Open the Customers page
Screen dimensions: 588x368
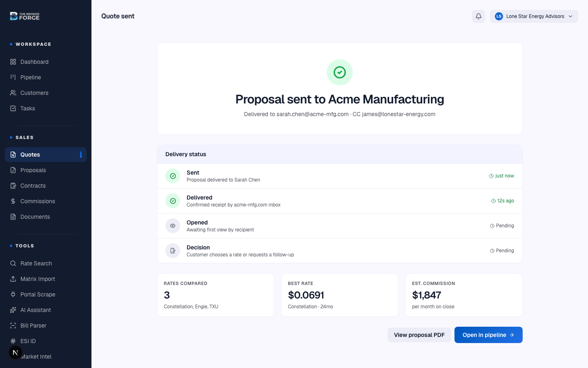(x=46, y=93)
